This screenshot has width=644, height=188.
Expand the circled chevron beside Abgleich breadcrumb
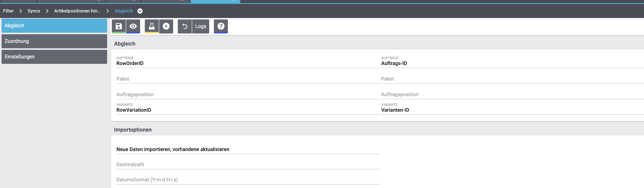tap(140, 11)
